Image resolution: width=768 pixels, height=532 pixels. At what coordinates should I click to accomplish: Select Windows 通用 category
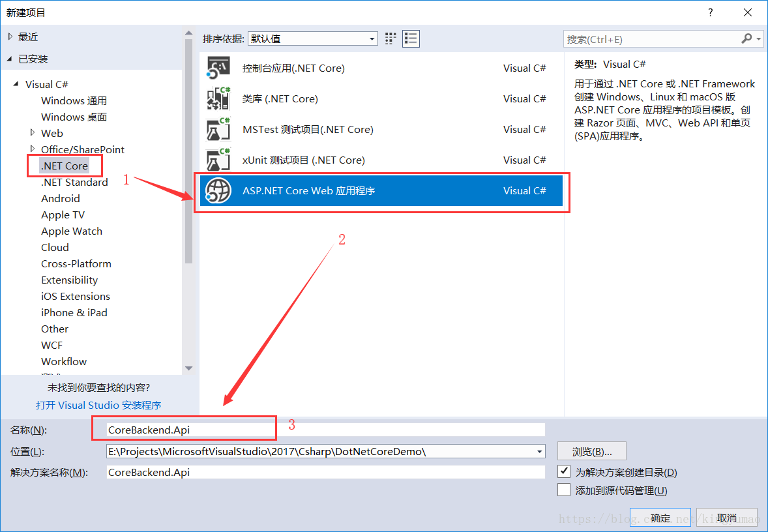(x=74, y=100)
